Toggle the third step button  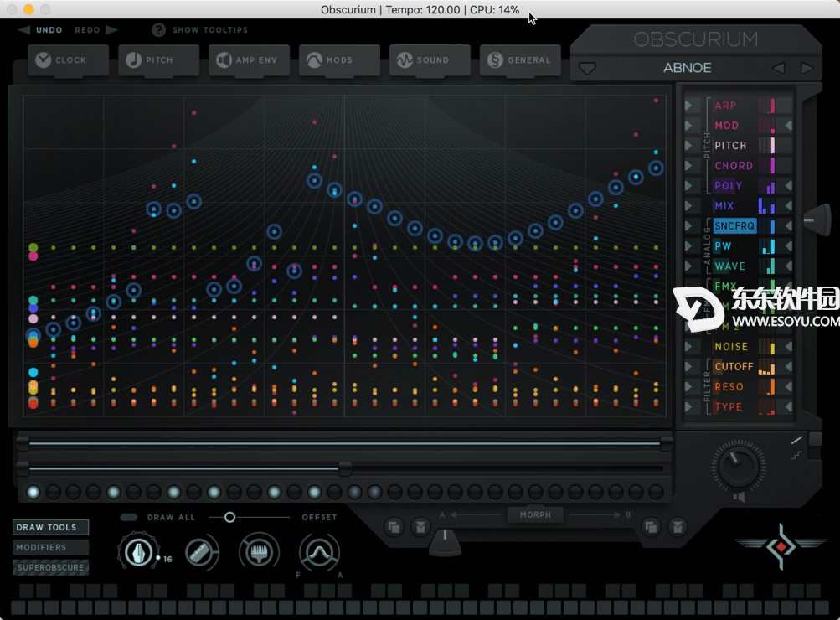(x=74, y=492)
